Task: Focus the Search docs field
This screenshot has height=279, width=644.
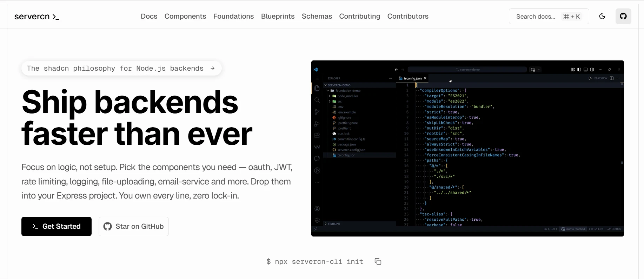Action: (549, 17)
